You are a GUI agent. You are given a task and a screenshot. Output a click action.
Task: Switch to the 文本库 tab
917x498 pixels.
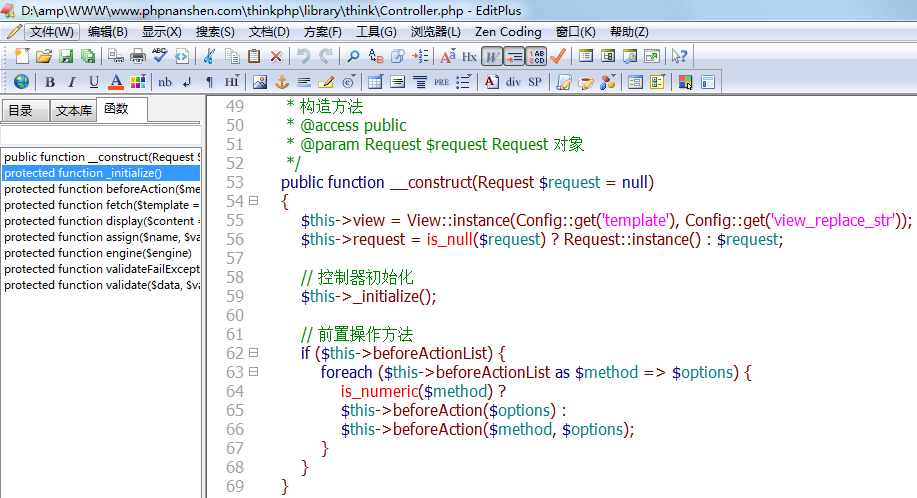pyautogui.click(x=74, y=110)
